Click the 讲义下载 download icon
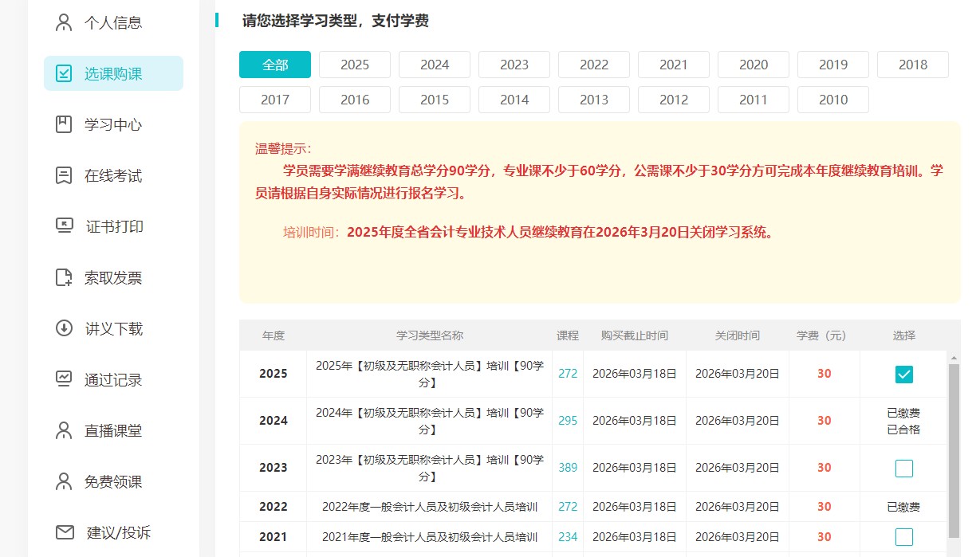Image resolution: width=980 pixels, height=557 pixels. tap(64, 328)
